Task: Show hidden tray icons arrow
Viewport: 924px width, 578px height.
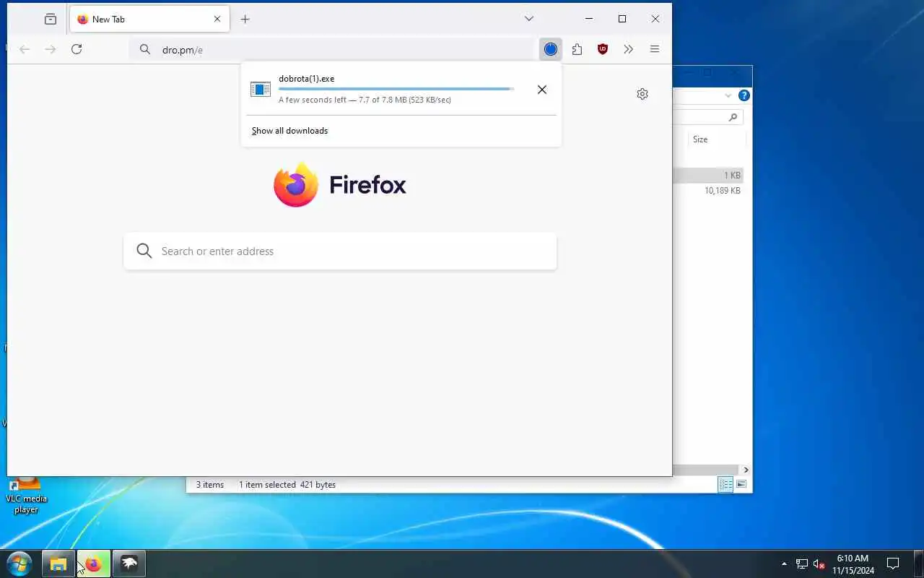Action: [x=784, y=564]
